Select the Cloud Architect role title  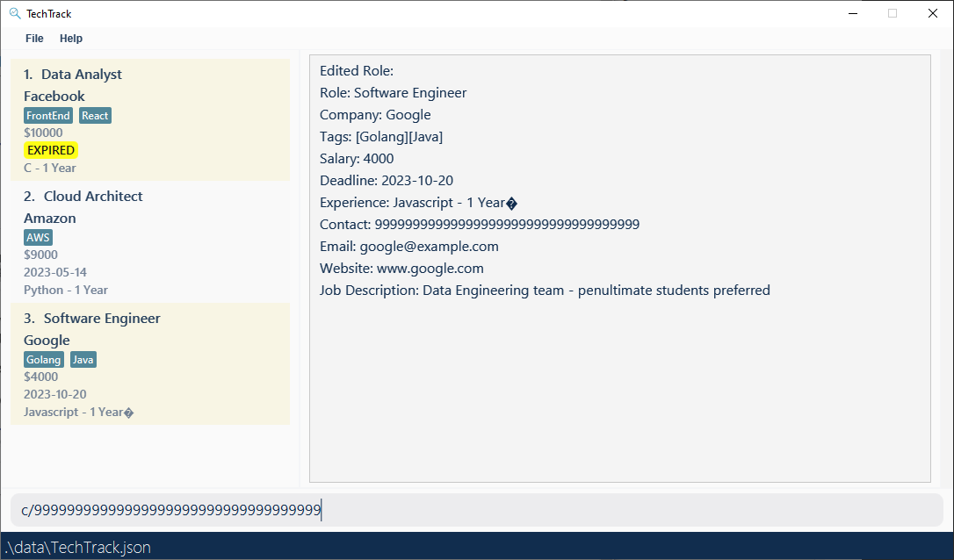coord(93,197)
